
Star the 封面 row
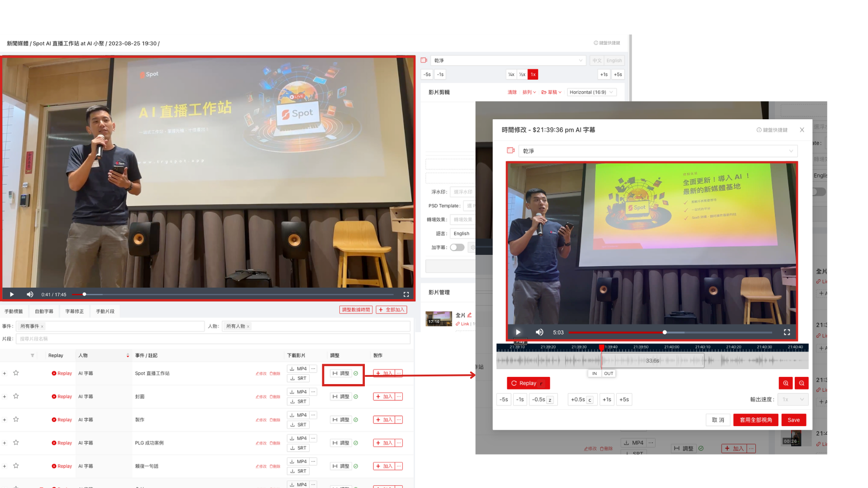[16, 396]
